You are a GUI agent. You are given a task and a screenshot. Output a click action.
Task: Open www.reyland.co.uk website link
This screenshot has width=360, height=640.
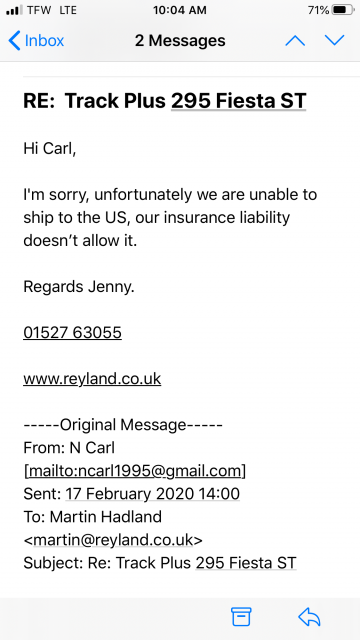(92, 379)
